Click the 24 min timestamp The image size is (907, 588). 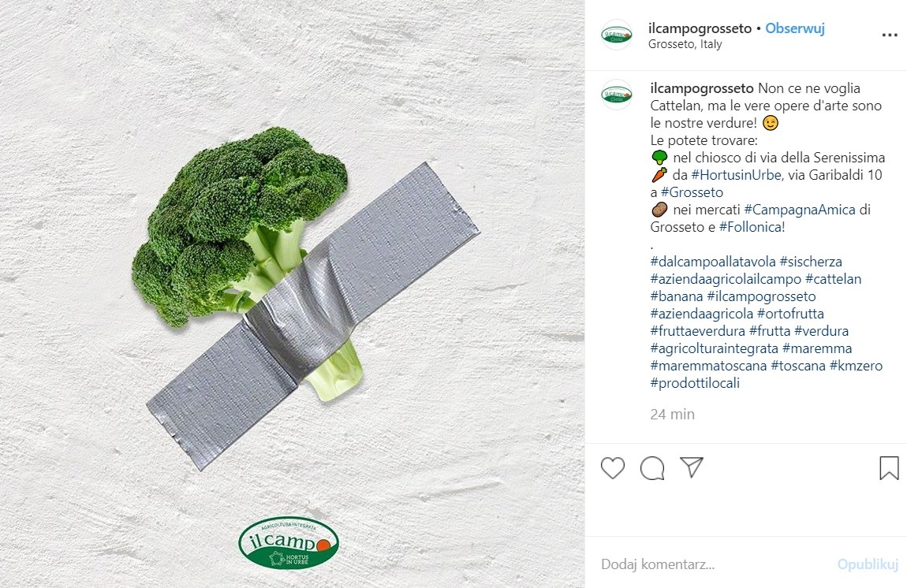[x=672, y=414]
